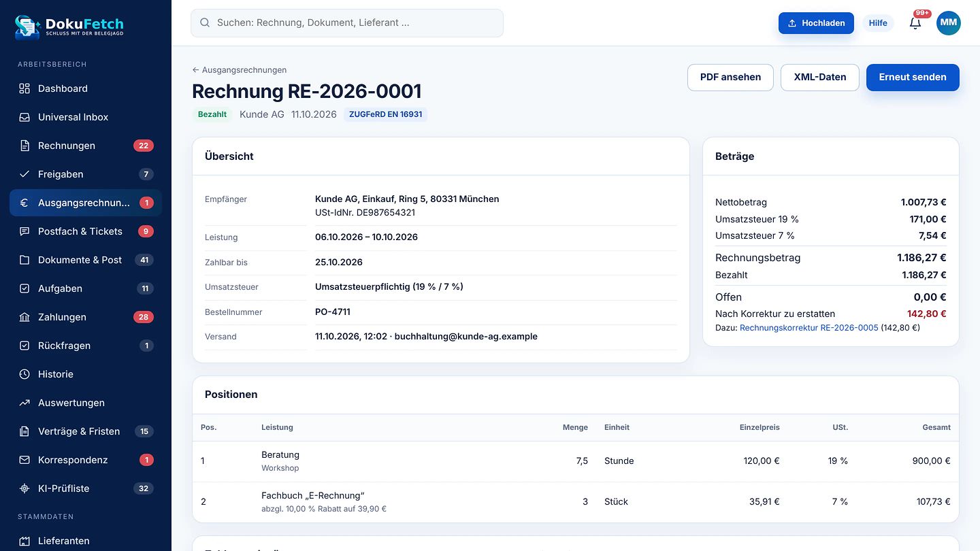The image size is (980, 551).
Task: Click the Universal Inbox tray icon
Action: click(24, 117)
